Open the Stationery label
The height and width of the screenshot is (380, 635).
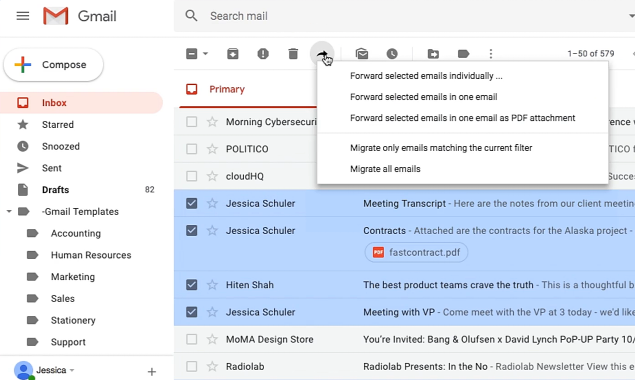73,320
